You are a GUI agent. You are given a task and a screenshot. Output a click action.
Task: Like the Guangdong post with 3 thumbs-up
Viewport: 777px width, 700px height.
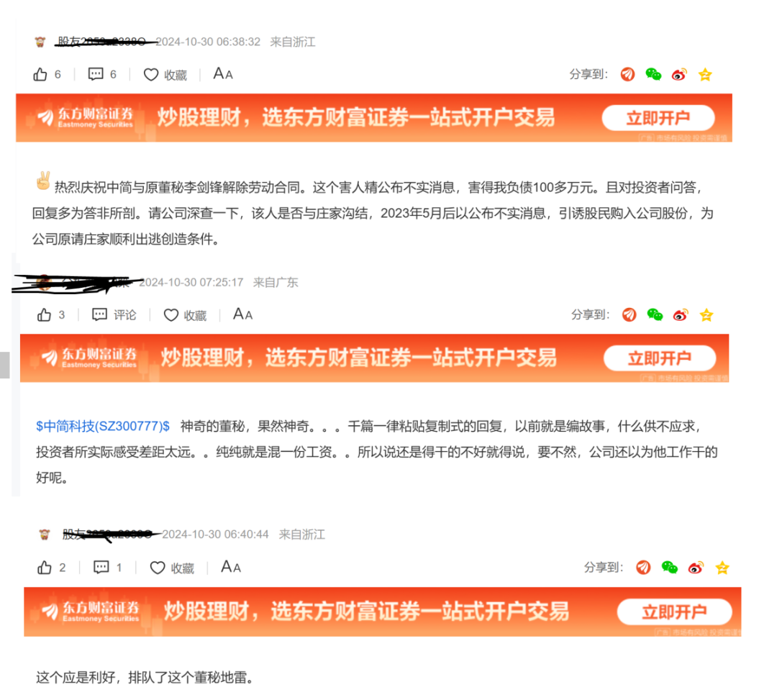(50, 314)
